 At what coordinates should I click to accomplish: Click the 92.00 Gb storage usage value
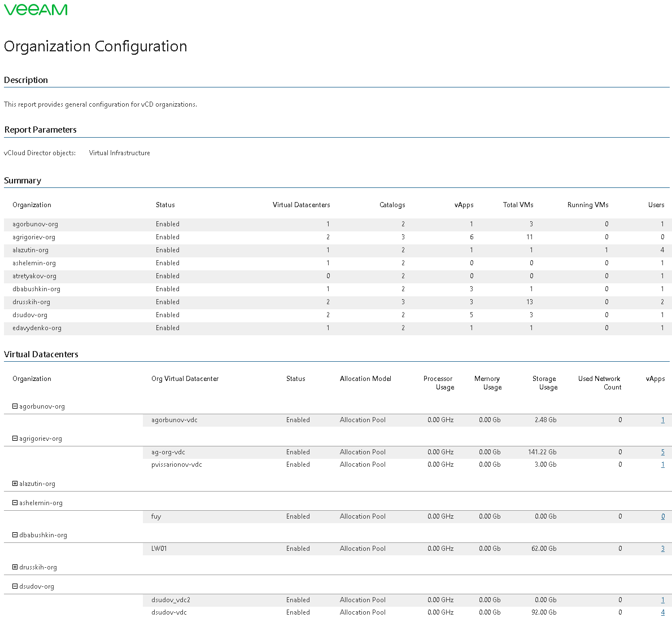click(544, 612)
